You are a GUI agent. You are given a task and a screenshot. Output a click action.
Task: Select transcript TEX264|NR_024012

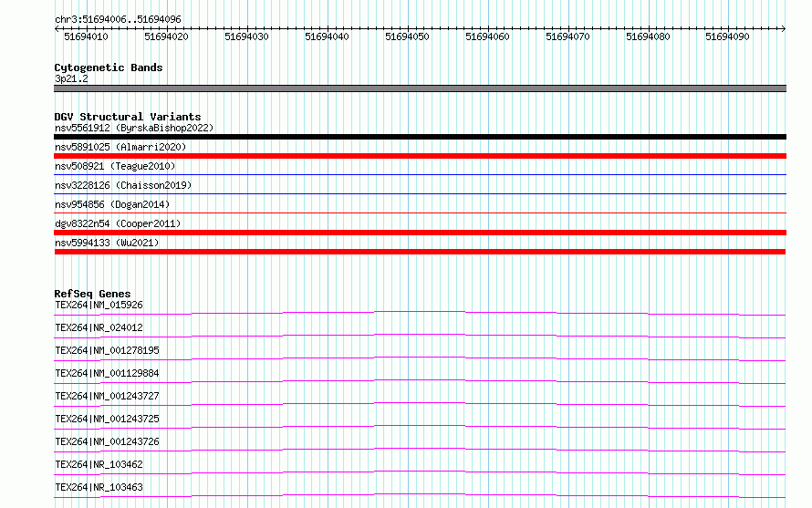[x=99, y=327]
